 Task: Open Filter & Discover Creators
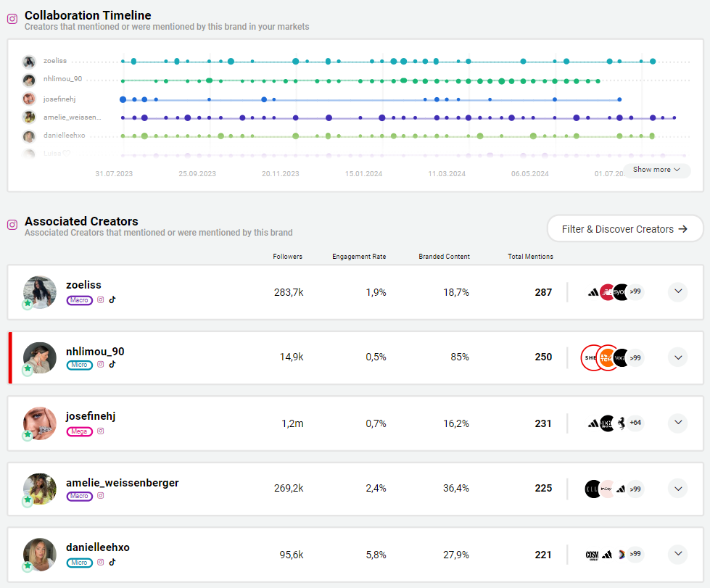(624, 229)
